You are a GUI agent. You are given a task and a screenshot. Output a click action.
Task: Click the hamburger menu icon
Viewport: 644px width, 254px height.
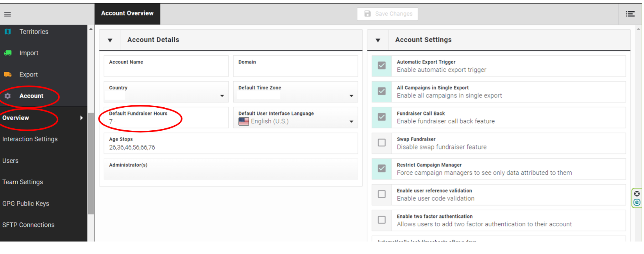pos(7,14)
